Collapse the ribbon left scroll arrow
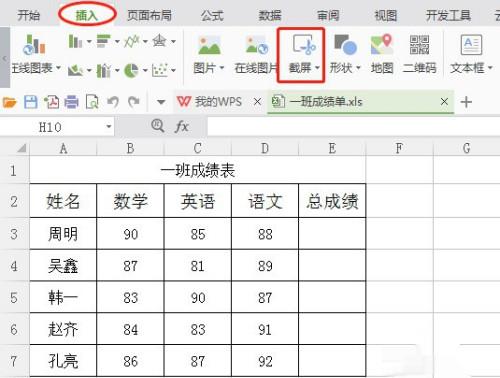This screenshot has height=378, width=500. (5, 58)
